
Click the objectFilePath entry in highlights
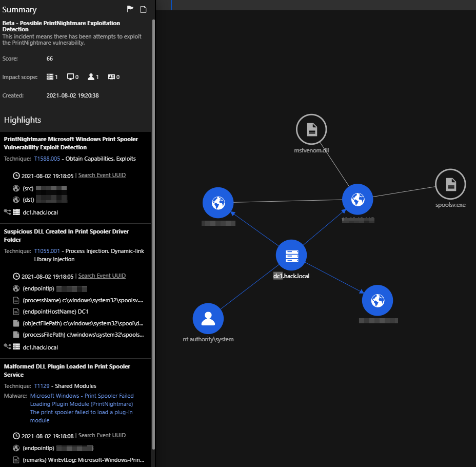coord(82,323)
